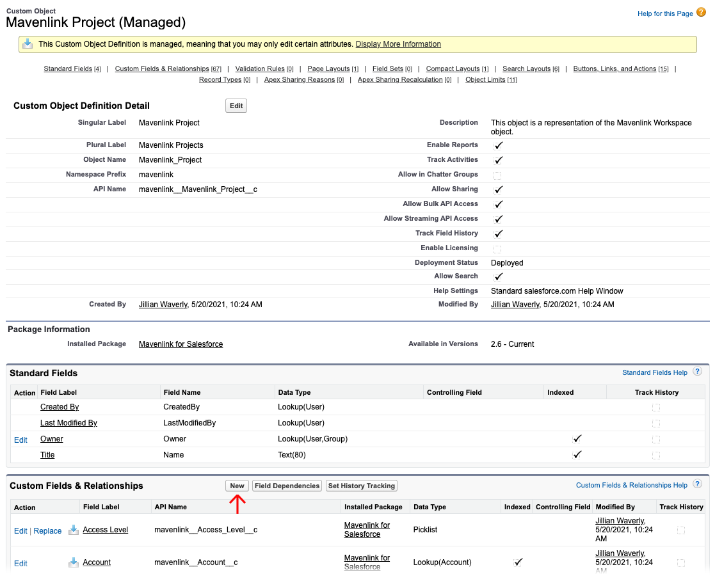Open Help for this Page link
This screenshot has height=588, width=715.
[x=665, y=13]
